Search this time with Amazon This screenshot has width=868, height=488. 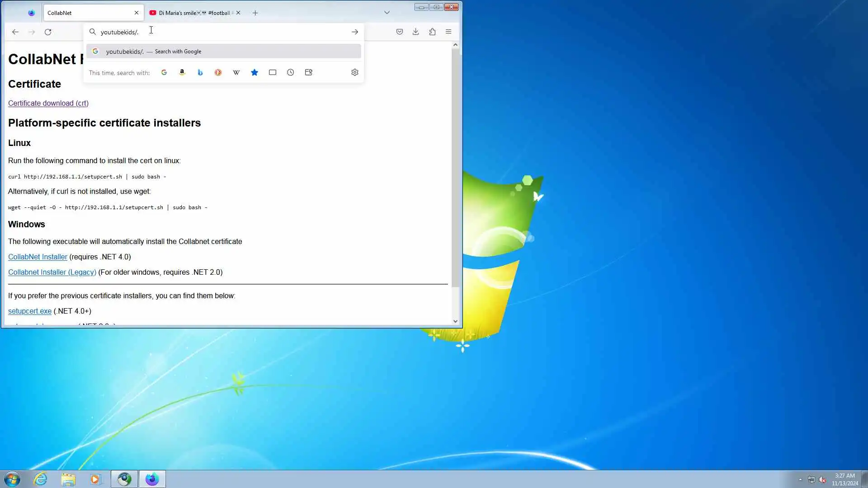click(x=182, y=72)
